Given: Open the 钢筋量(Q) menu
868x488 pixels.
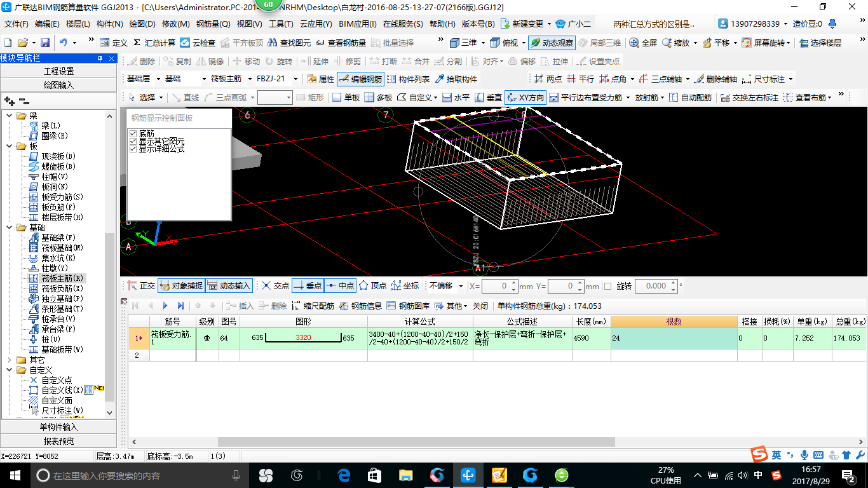Looking at the screenshot, I should [x=213, y=24].
